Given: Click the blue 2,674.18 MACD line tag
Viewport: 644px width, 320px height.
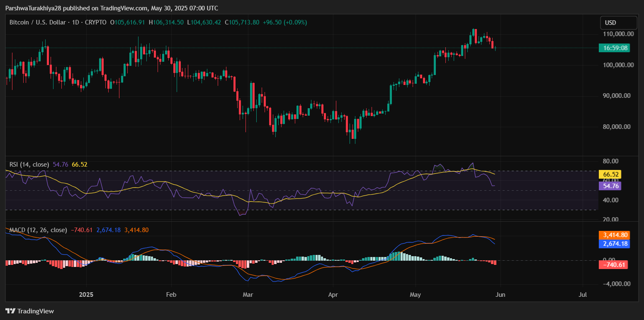Looking at the screenshot, I should [614, 244].
